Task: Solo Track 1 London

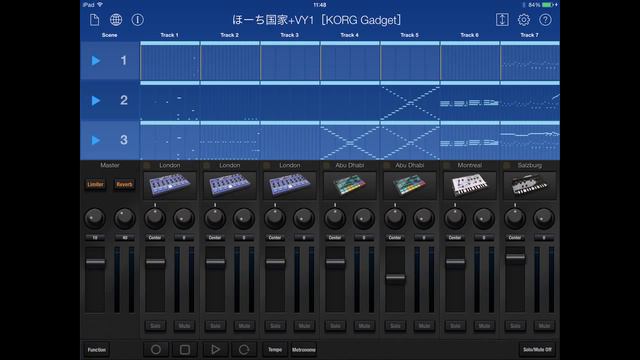Action: (156, 326)
